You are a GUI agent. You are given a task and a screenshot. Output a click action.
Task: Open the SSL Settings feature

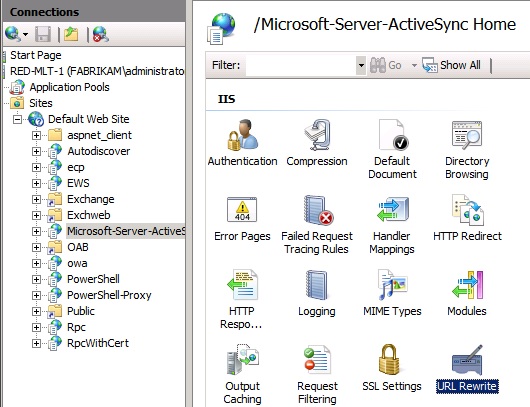click(392, 368)
